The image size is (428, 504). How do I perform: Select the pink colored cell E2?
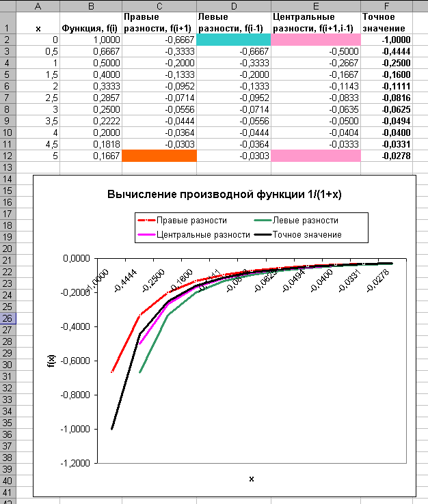click(x=316, y=40)
